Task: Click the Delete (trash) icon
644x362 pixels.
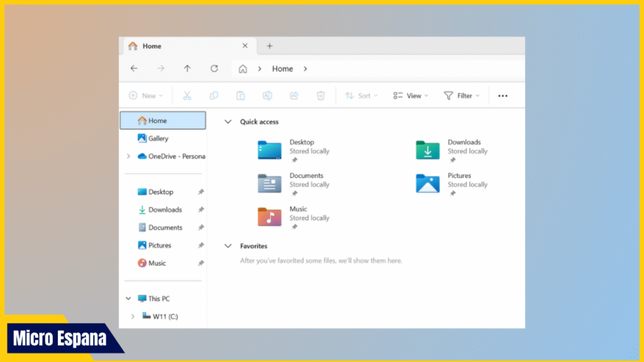Action: 321,96
